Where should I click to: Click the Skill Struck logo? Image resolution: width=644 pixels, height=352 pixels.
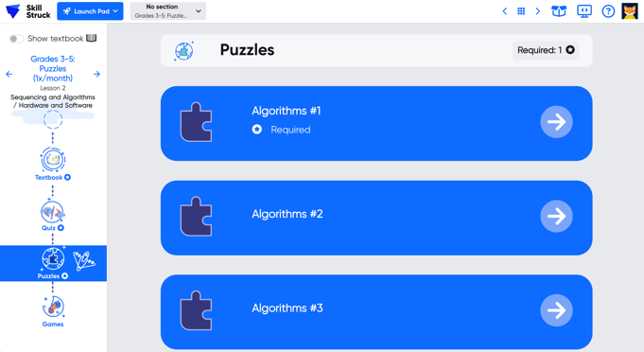[x=28, y=11]
